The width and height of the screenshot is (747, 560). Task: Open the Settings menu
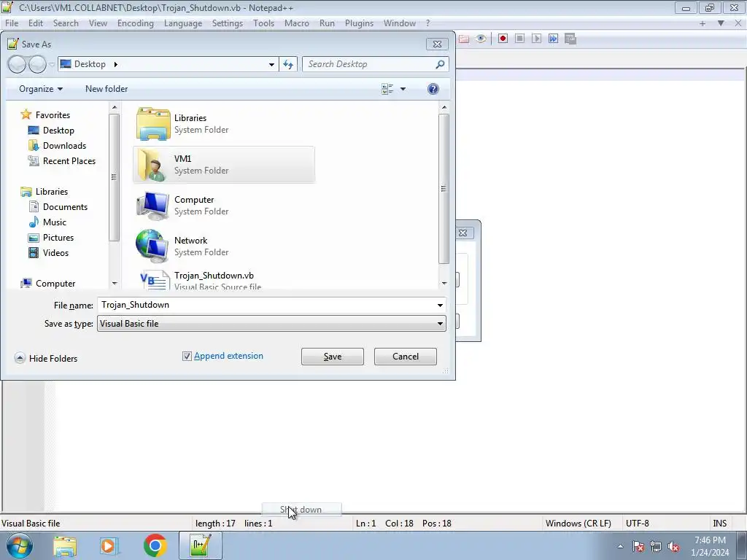228,23
